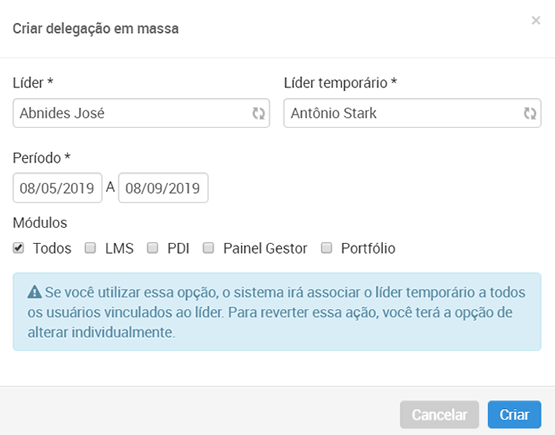The width and height of the screenshot is (555, 435).
Task: Click the Portfólio label text
Action: (368, 248)
